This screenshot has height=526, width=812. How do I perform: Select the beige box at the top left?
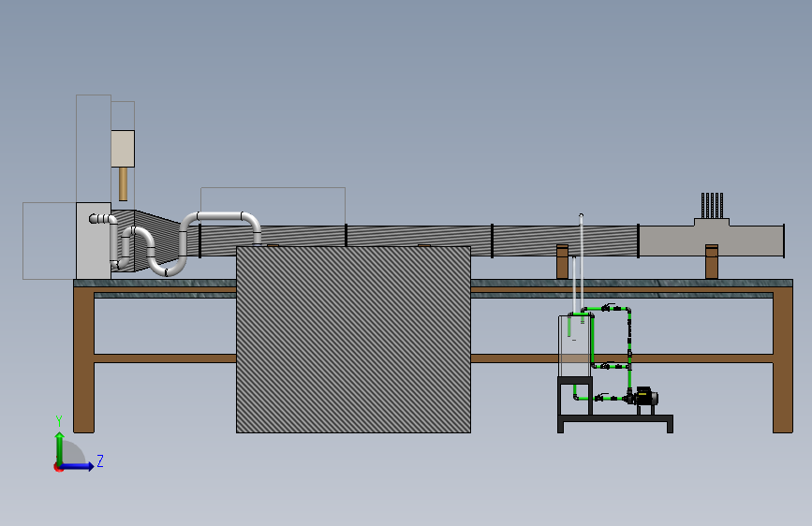123,149
